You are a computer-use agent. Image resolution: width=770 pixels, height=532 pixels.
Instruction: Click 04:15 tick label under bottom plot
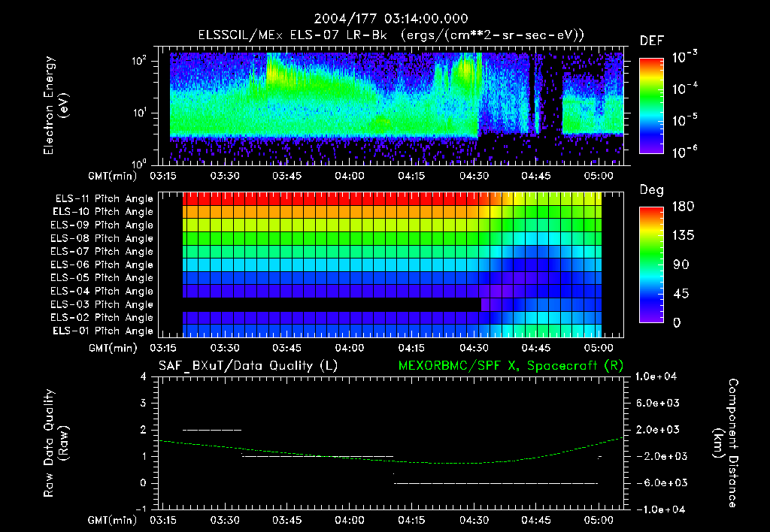tap(411, 520)
